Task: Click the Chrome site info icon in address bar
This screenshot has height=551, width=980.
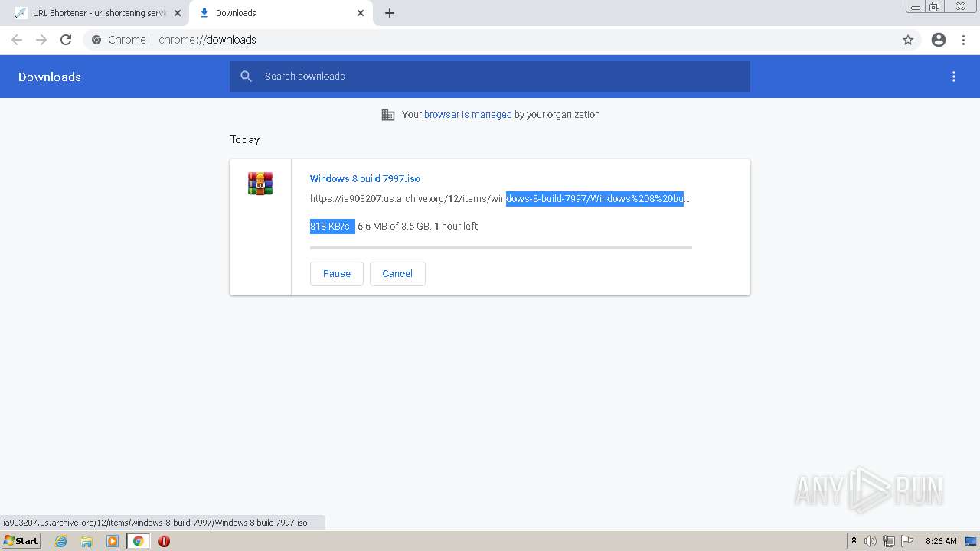Action: [96, 40]
